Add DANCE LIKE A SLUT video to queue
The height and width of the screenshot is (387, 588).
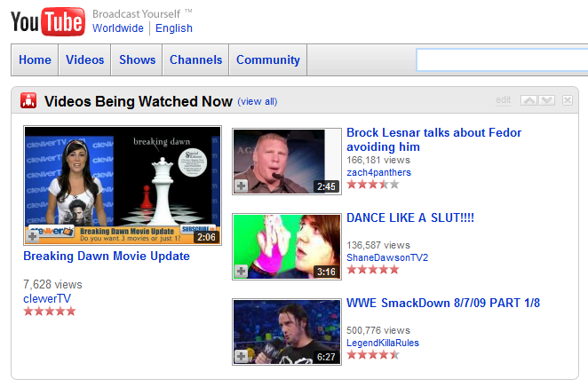241,271
